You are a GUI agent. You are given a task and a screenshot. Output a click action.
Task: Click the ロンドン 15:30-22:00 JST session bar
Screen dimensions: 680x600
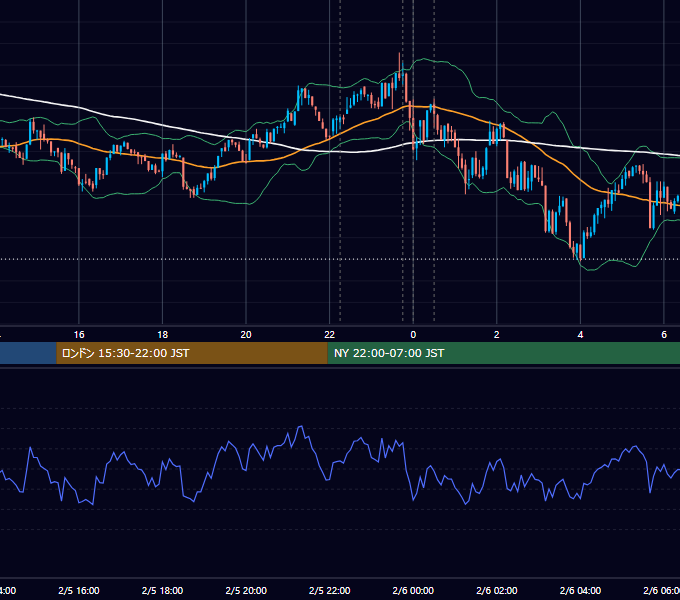tap(192, 353)
